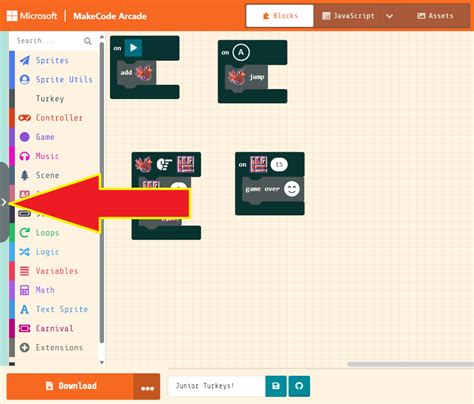The image size is (474, 404).
Task: Open the Carnival block category
Action: pyautogui.click(x=53, y=328)
